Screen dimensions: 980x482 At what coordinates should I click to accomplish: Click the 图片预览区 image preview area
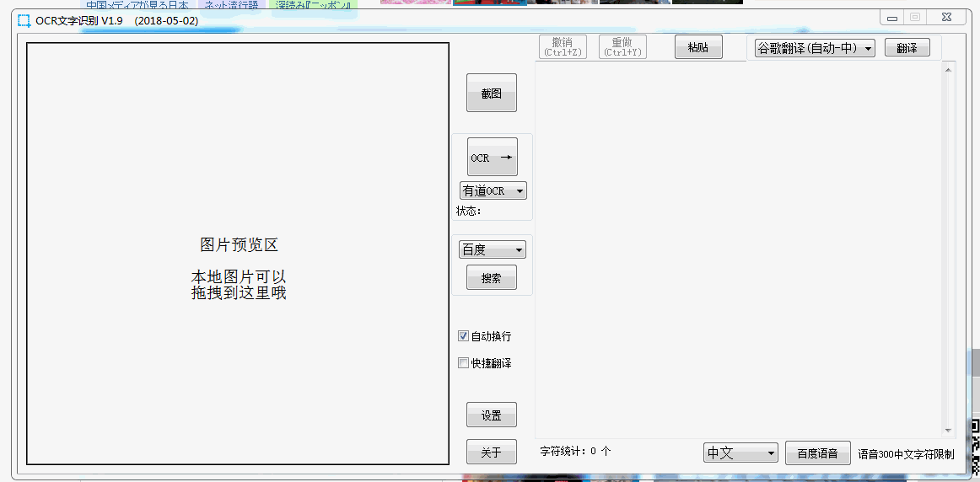(238, 254)
